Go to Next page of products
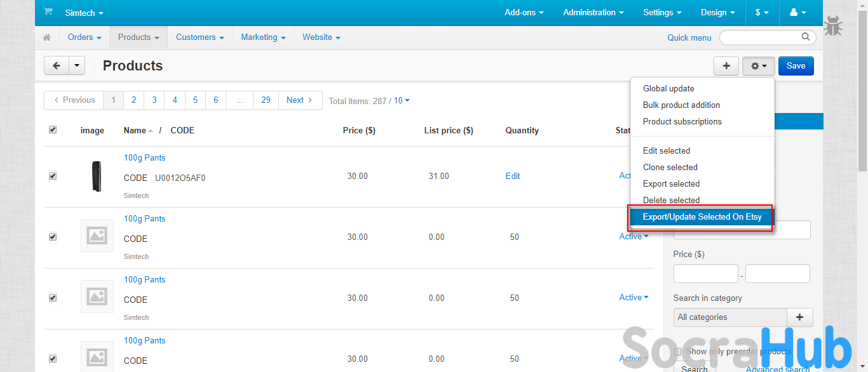This screenshot has height=372, width=868. 299,100
